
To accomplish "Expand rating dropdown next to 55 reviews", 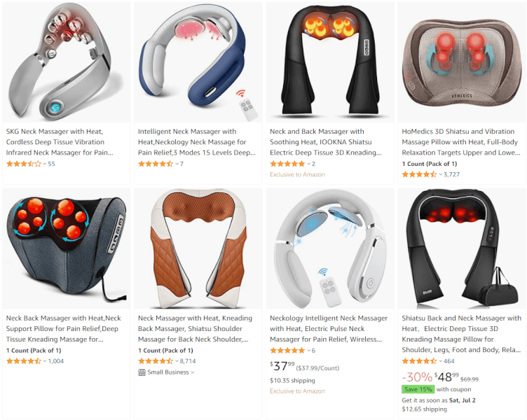I will pyautogui.click(x=45, y=164).
